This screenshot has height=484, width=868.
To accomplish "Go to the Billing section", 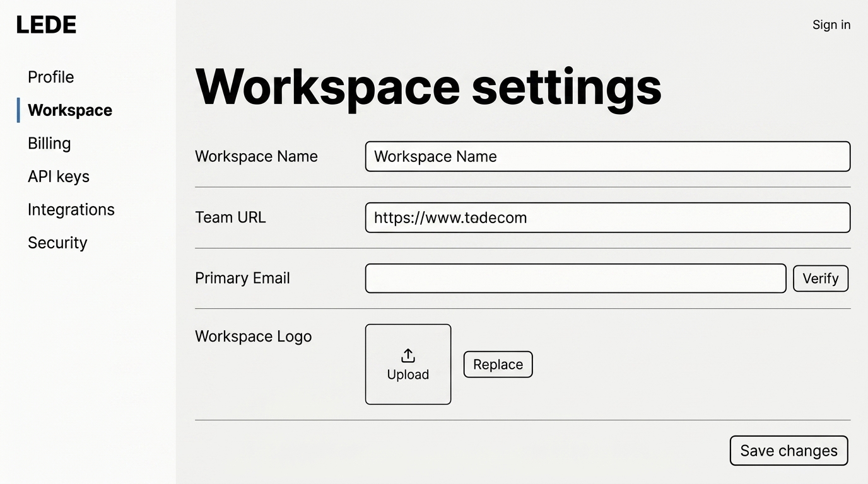I will [49, 144].
